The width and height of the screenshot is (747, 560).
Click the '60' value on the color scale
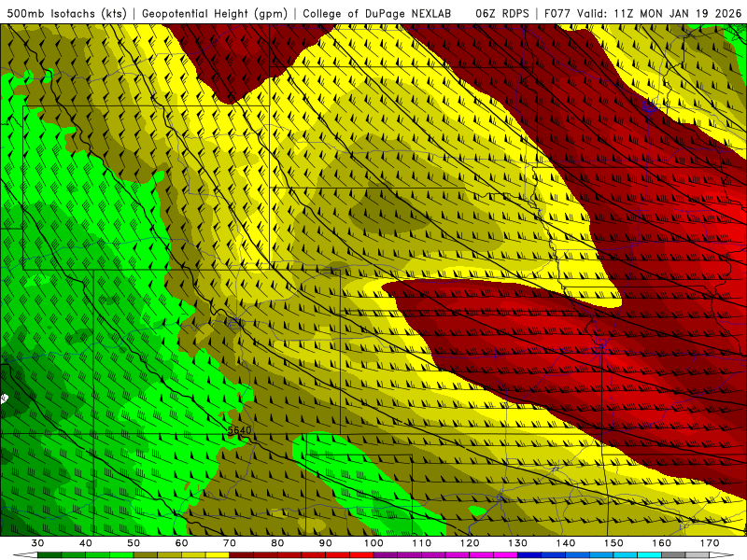[x=181, y=543]
